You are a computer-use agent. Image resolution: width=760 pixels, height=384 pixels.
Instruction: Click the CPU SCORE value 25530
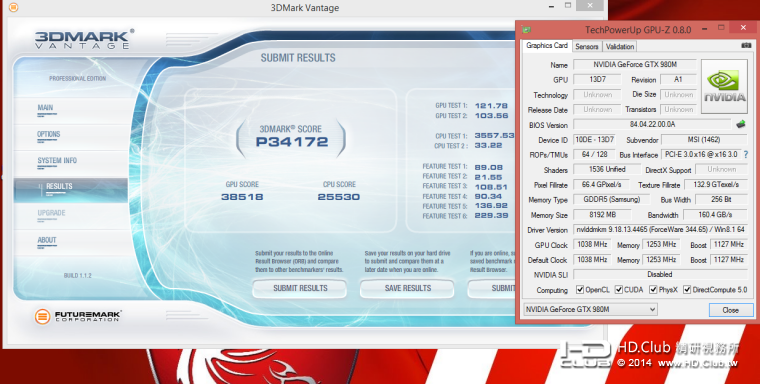pyautogui.click(x=338, y=197)
